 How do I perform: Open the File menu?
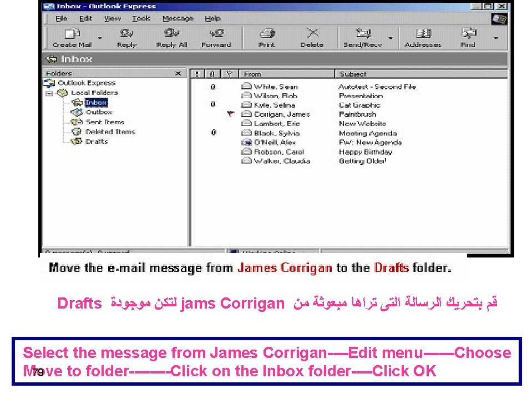62,18
